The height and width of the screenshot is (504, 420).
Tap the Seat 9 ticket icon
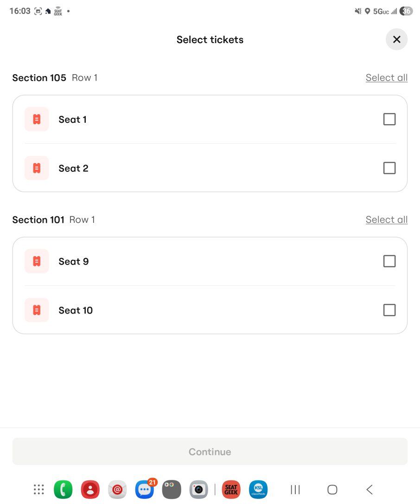pos(37,261)
